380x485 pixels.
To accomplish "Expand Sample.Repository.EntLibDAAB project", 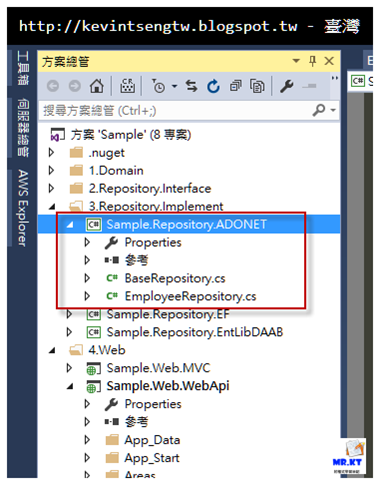I will pos(69,332).
